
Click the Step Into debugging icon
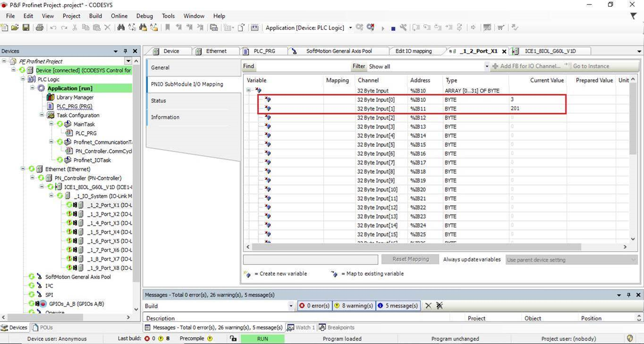pos(425,27)
